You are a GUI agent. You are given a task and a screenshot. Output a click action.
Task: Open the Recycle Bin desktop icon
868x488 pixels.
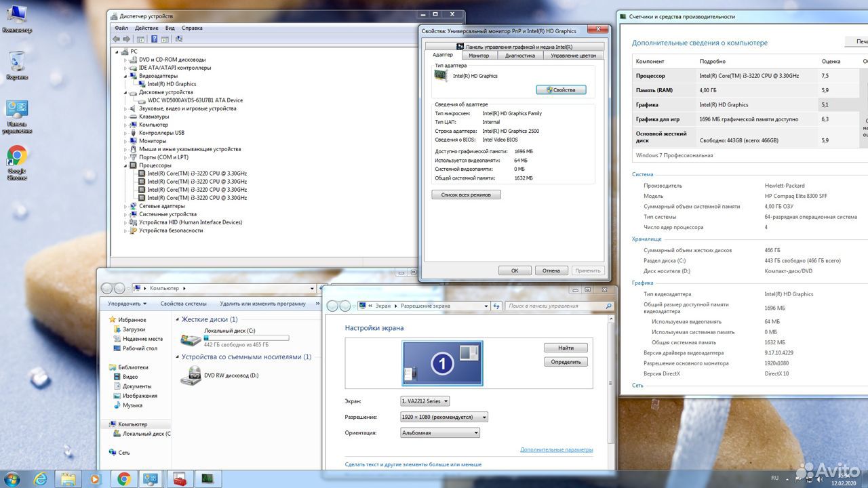click(16, 66)
